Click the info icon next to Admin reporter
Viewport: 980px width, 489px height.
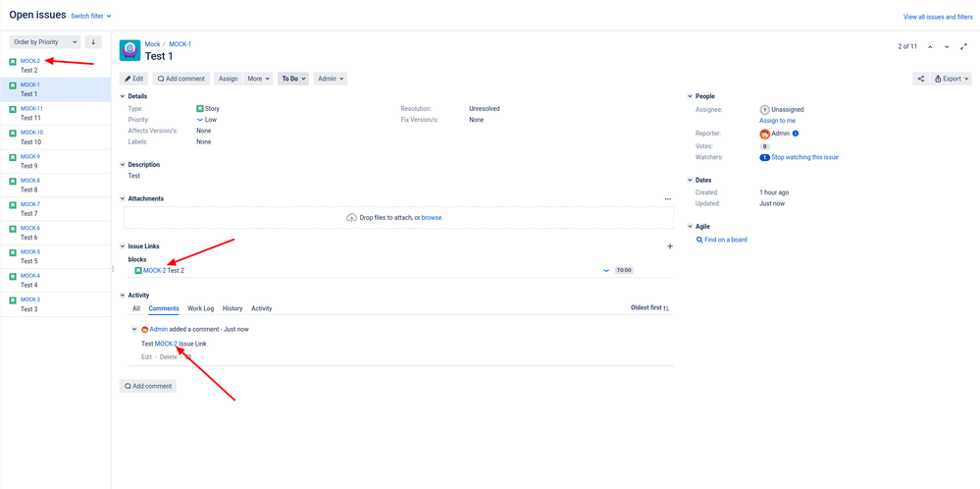pos(796,134)
